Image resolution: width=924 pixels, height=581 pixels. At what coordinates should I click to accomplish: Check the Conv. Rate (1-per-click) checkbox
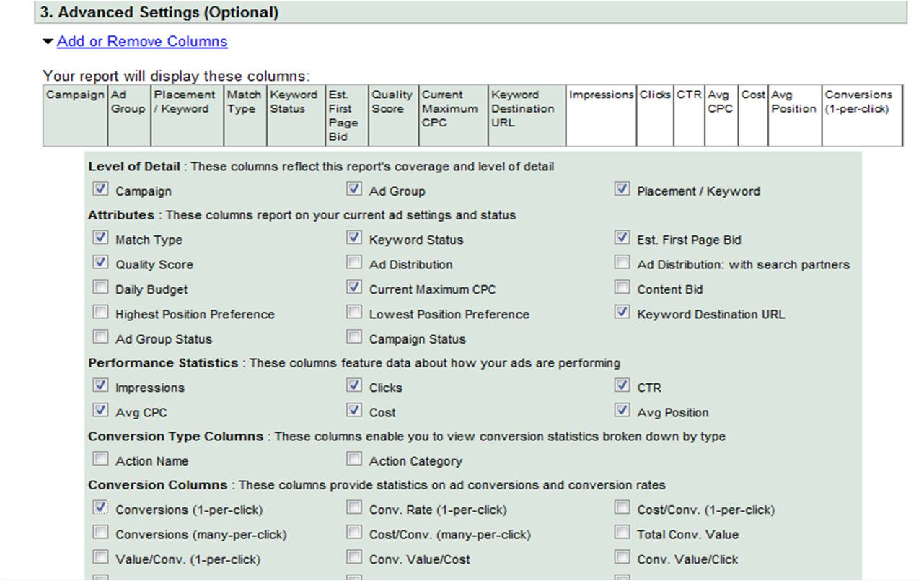click(354, 508)
